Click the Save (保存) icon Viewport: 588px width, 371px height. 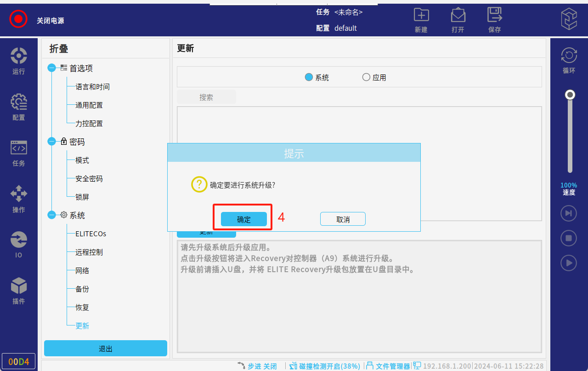494,16
